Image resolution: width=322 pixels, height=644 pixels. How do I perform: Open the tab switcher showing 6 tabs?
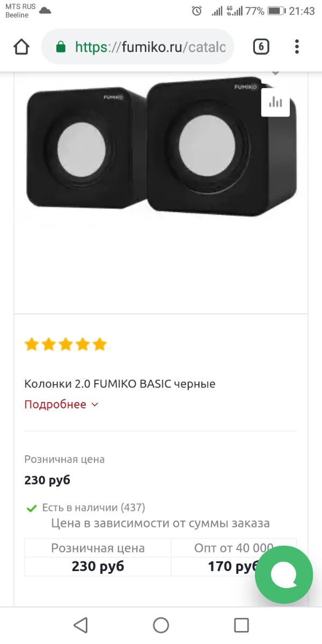[x=261, y=47]
